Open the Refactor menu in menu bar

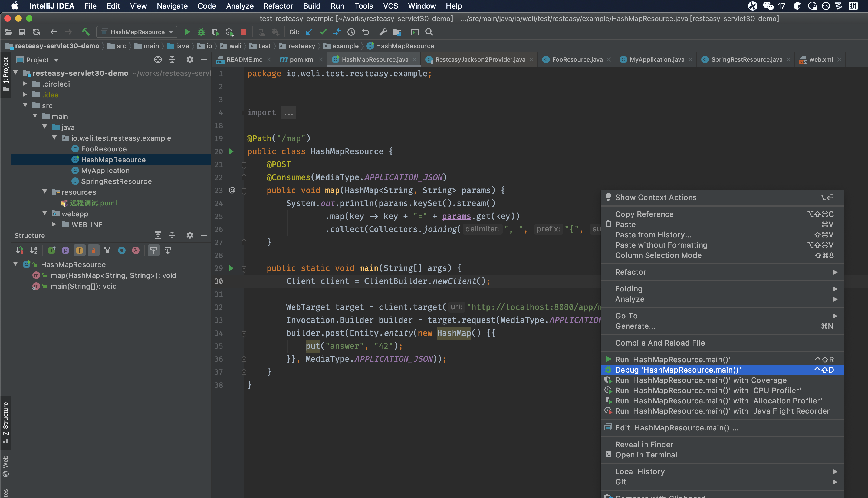tap(278, 6)
